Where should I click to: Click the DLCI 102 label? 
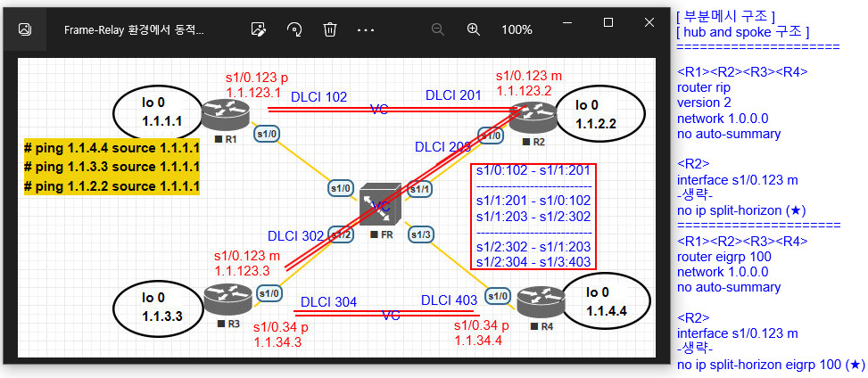pyautogui.click(x=319, y=97)
